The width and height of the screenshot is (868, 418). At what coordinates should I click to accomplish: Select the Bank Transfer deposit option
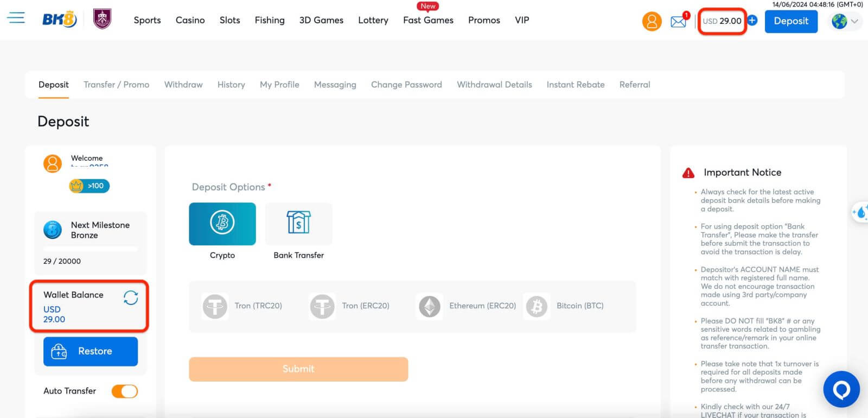pyautogui.click(x=298, y=224)
